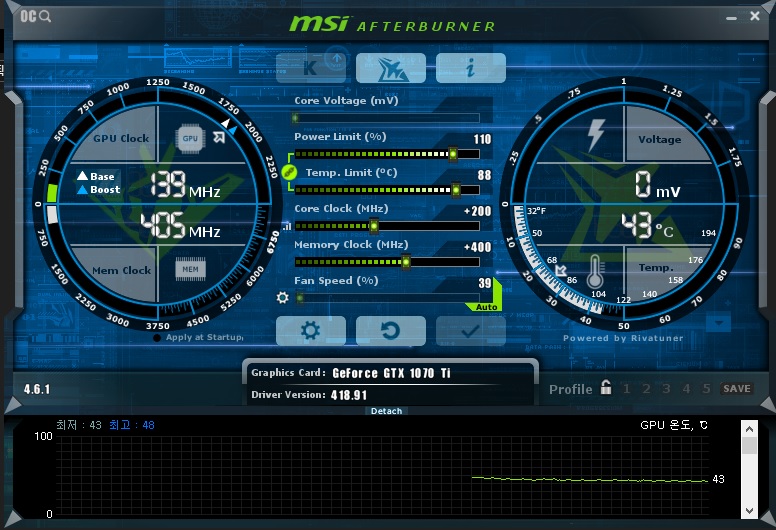Click the arrow icon beside GPU chip
Screen dimensions: 776x530
click(x=219, y=137)
